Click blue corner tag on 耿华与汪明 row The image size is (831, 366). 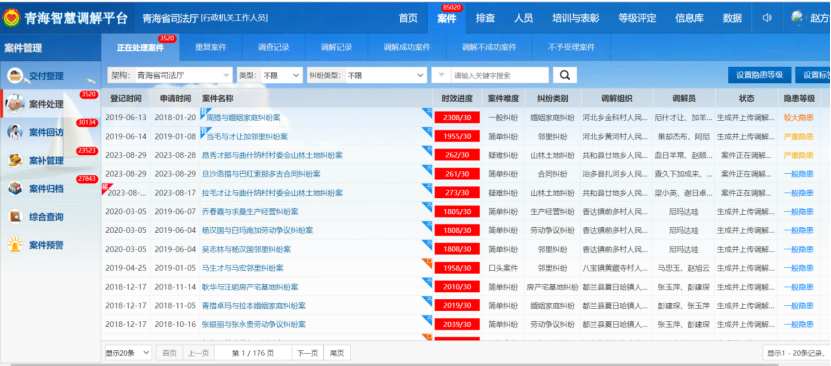pyautogui.click(x=427, y=282)
